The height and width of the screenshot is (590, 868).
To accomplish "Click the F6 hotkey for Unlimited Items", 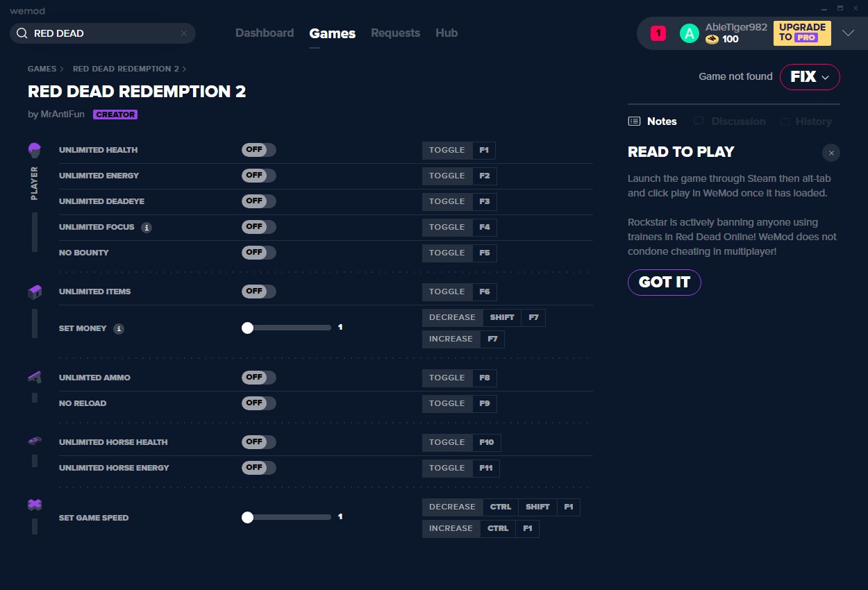I will tap(485, 292).
